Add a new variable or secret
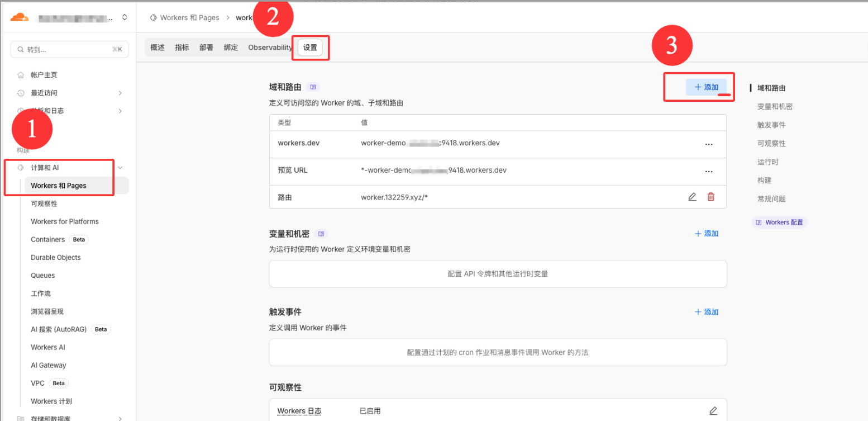Viewport: 868px width, 421px height. coord(706,234)
